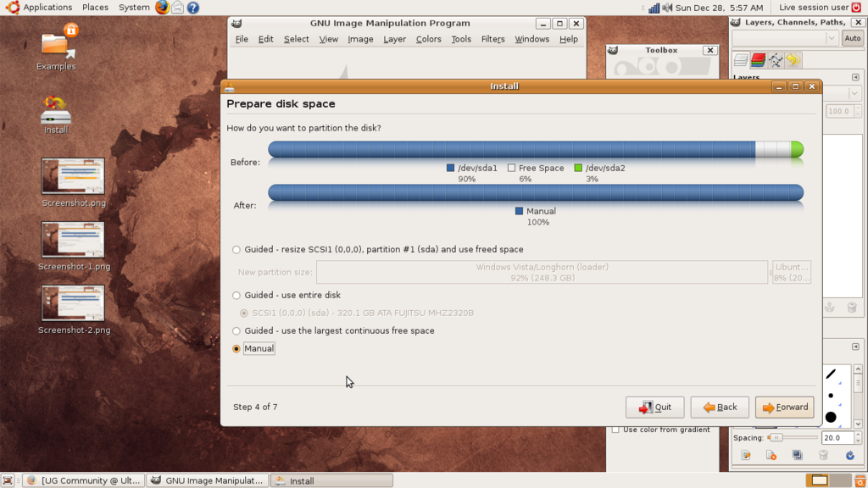
Task: Click Forward to continue installation
Action: click(x=784, y=408)
